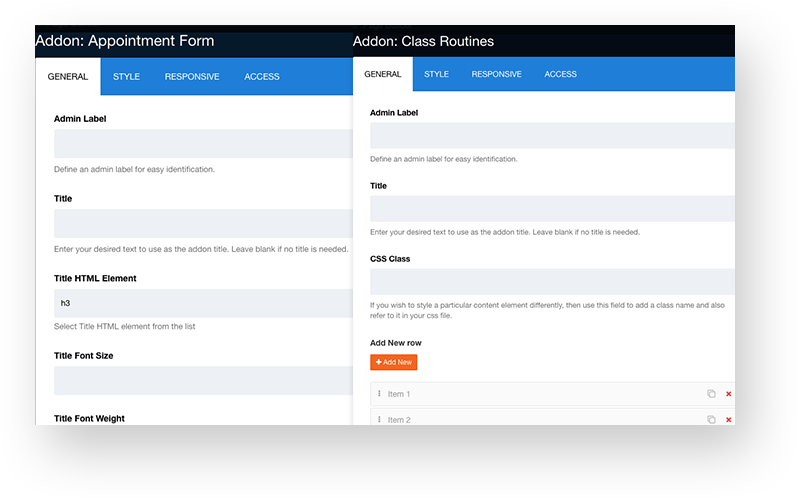
Task: Delete Item 1 with the red X
Action: click(728, 394)
